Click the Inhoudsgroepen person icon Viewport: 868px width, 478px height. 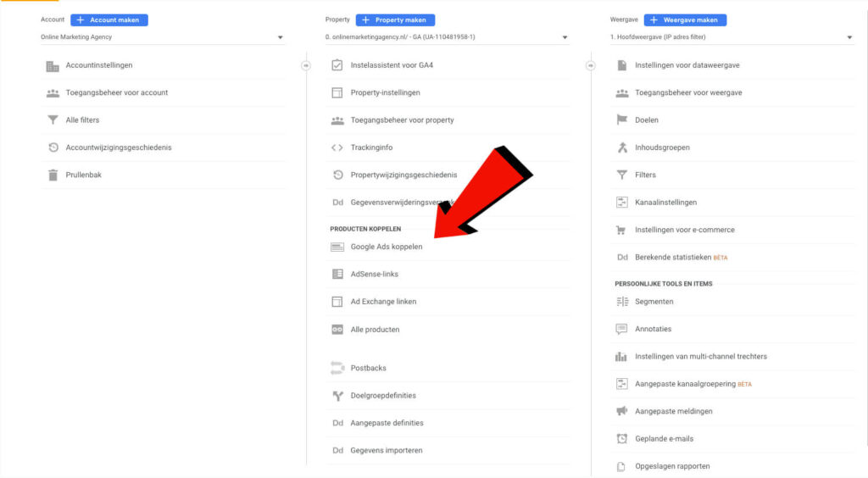point(622,147)
